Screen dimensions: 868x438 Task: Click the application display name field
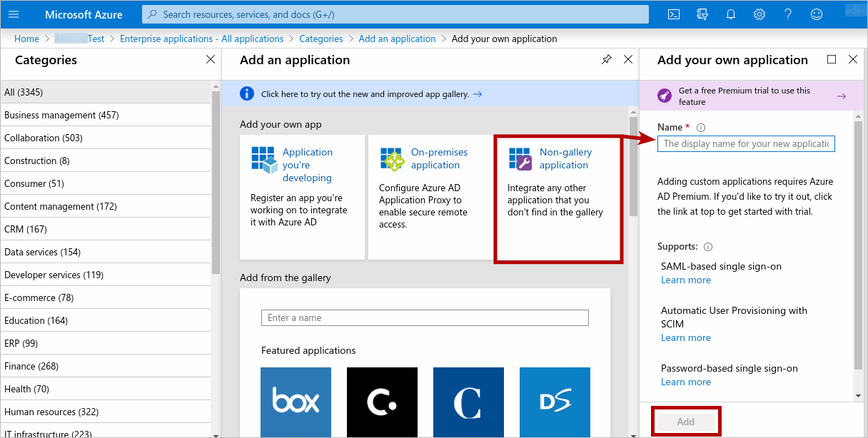(x=745, y=143)
